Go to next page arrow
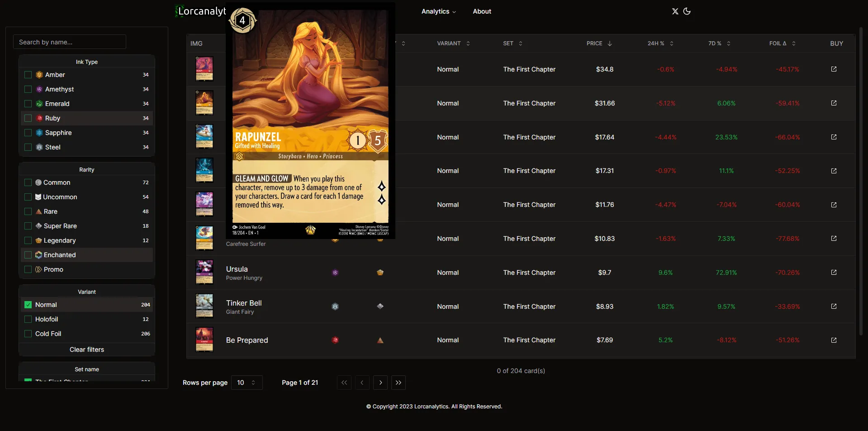Screen dimensions: 868x431 (x=380, y=383)
